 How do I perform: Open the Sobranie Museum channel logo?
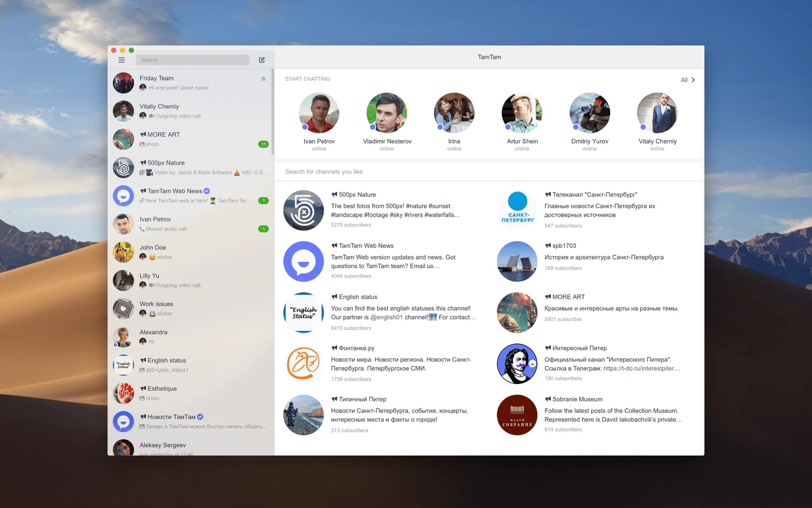pyautogui.click(x=517, y=415)
